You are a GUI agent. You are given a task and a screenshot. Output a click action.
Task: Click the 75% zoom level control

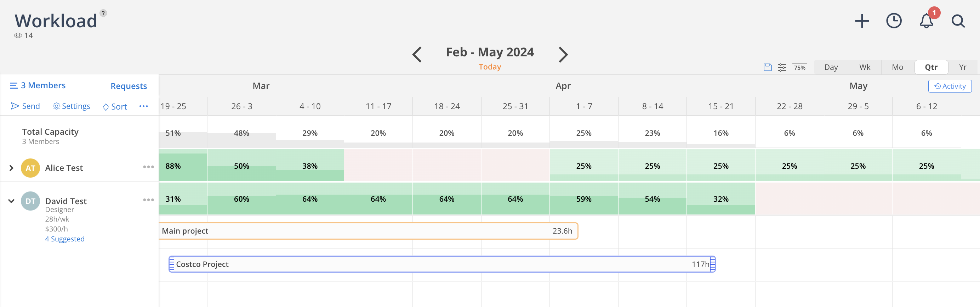[800, 67]
